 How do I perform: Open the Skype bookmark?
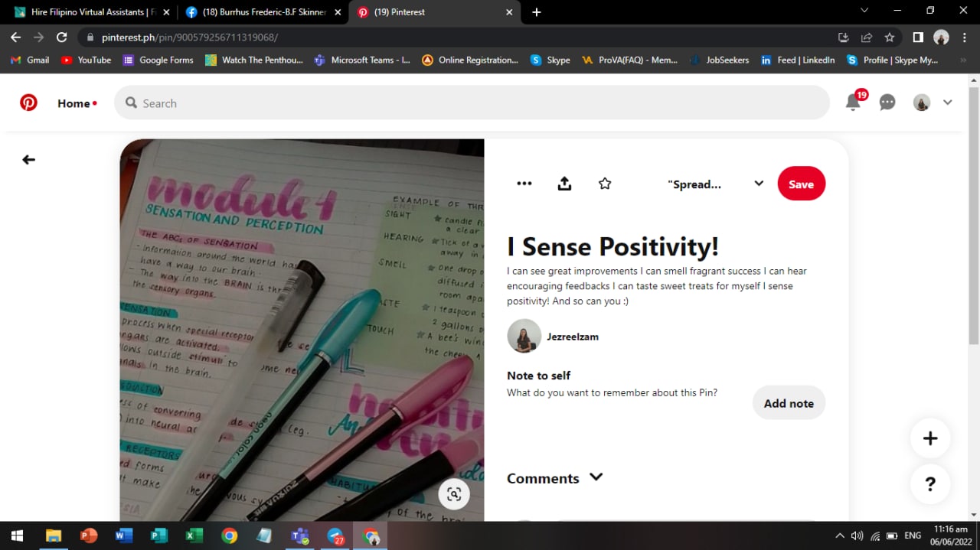(x=550, y=60)
